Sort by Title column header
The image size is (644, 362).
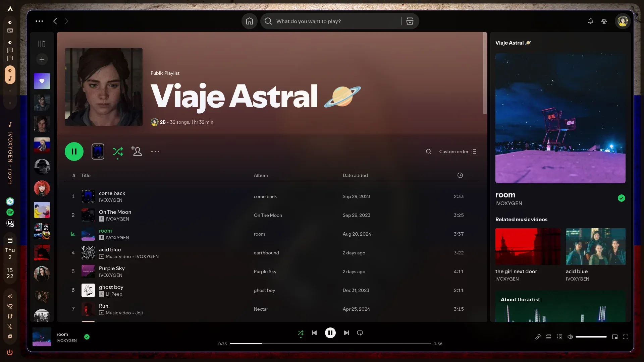86,175
